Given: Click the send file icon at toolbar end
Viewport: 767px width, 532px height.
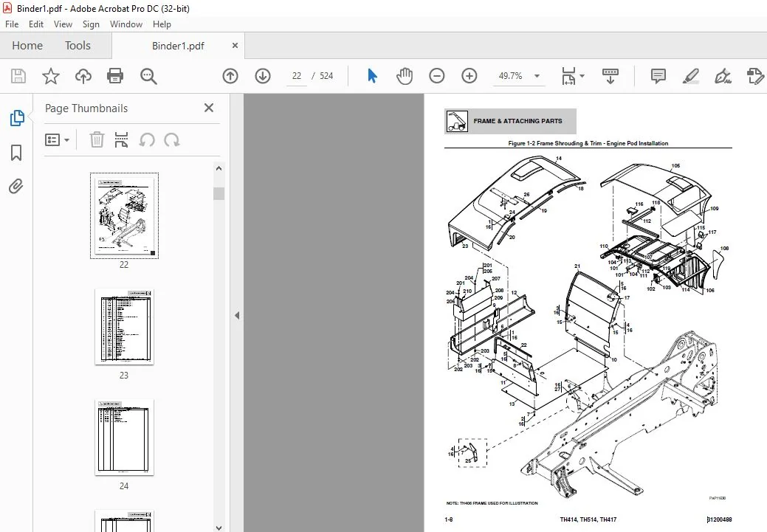Looking at the screenshot, I should tap(756, 76).
